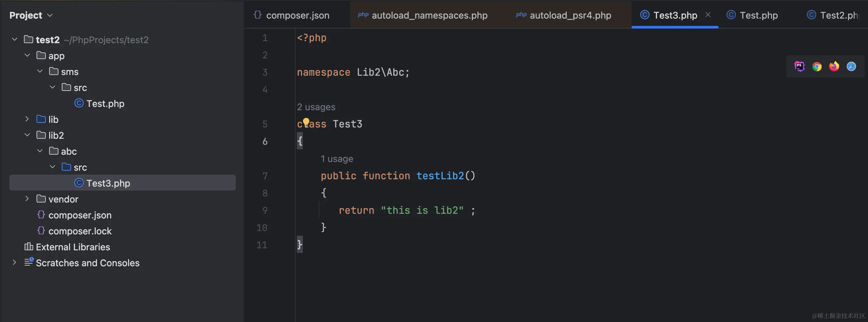Click the intention lightbulb near class Test3
Viewport: 868px width, 322px height.
[306, 122]
